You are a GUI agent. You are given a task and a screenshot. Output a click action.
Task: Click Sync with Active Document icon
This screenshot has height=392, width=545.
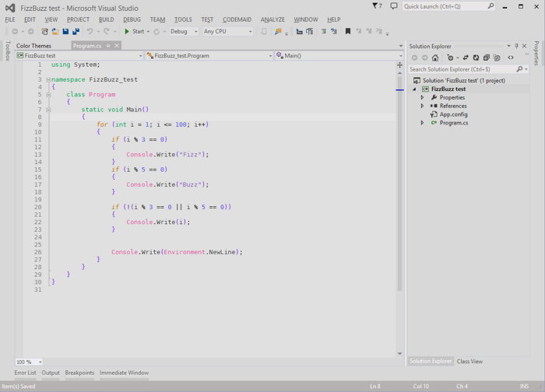[x=466, y=58]
